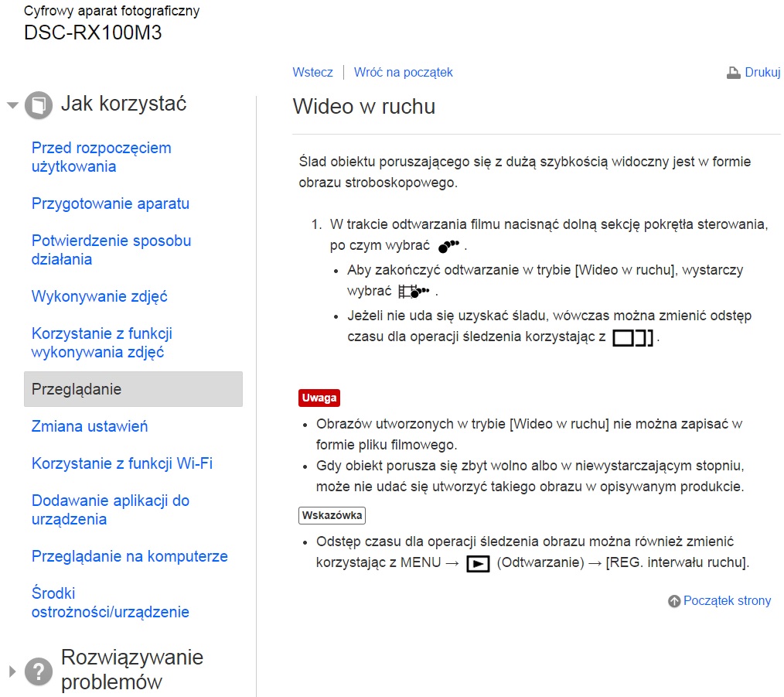Viewport: 784px width, 697px height.
Task: Click the up-arrow icon beside Początek strony
Action: [674, 601]
